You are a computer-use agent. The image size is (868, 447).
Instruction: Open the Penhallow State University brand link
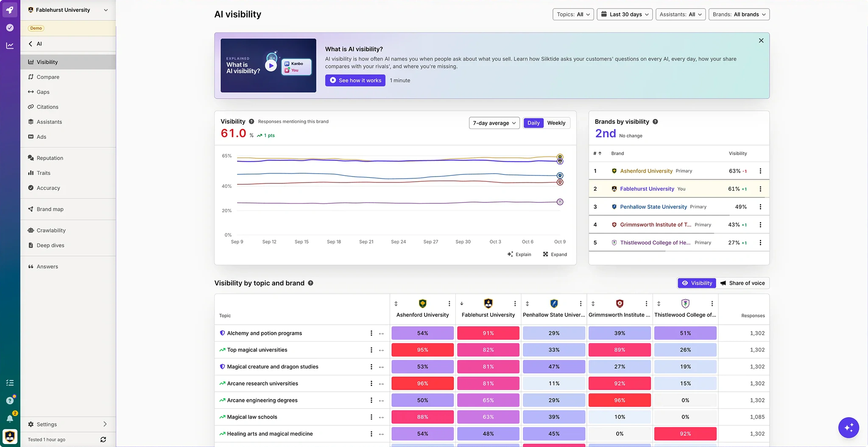point(653,207)
